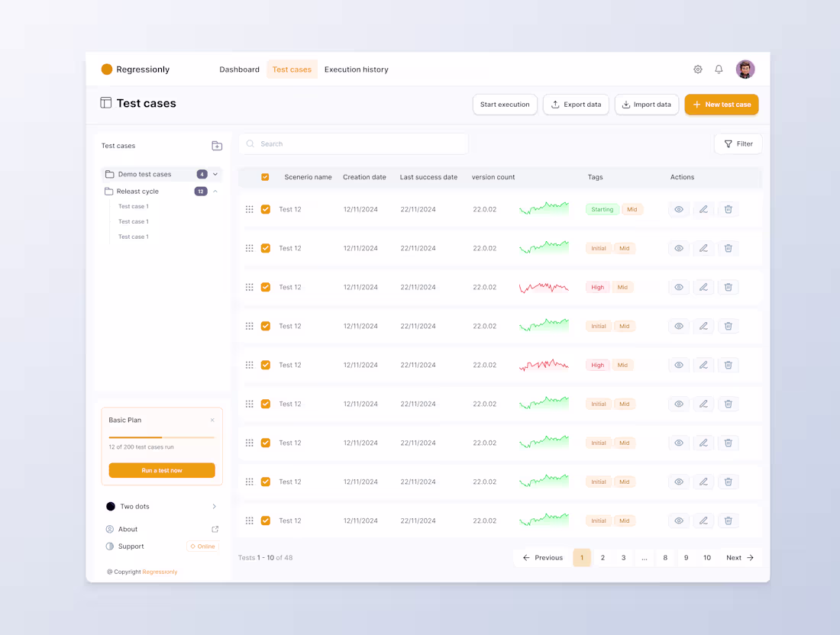This screenshot has width=840, height=635.
Task: Create a New test case
Action: click(722, 105)
